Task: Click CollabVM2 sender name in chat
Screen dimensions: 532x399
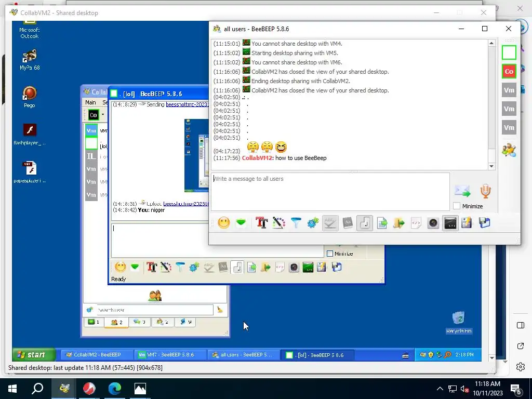Action: coord(257,158)
